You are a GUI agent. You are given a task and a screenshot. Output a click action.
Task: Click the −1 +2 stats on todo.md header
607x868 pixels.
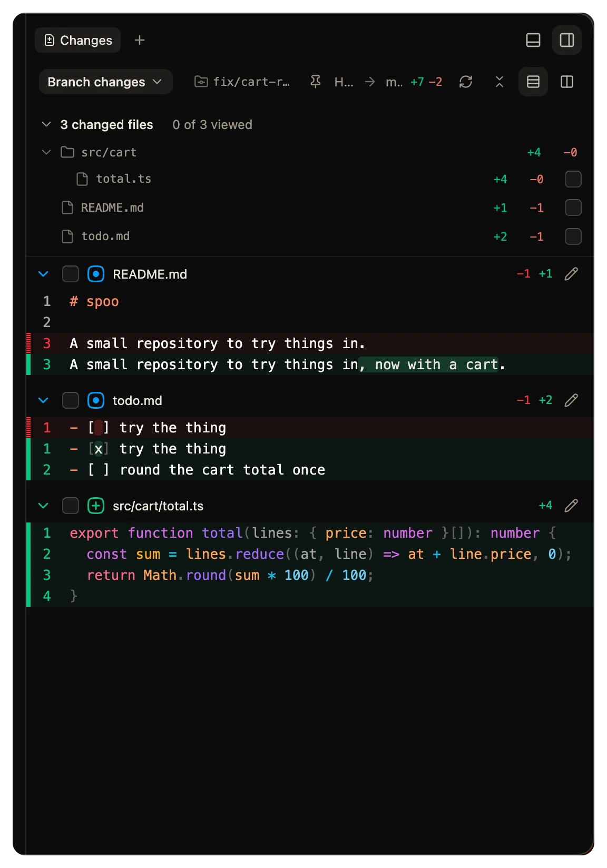pyautogui.click(x=534, y=400)
